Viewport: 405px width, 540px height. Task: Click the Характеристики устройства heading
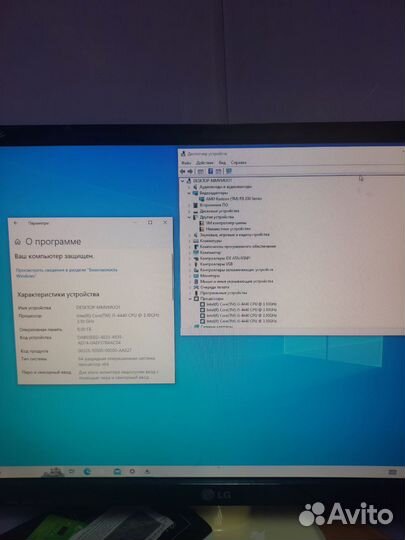coord(58,294)
